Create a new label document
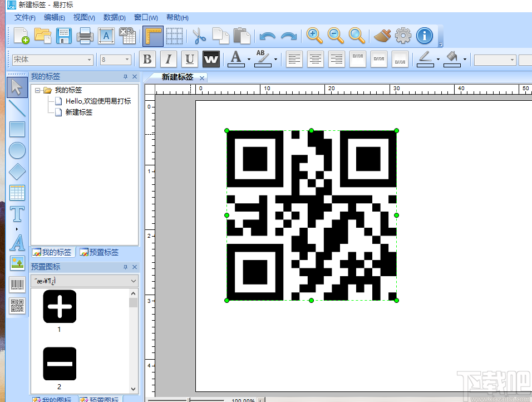The image size is (532, 402). 21,36
